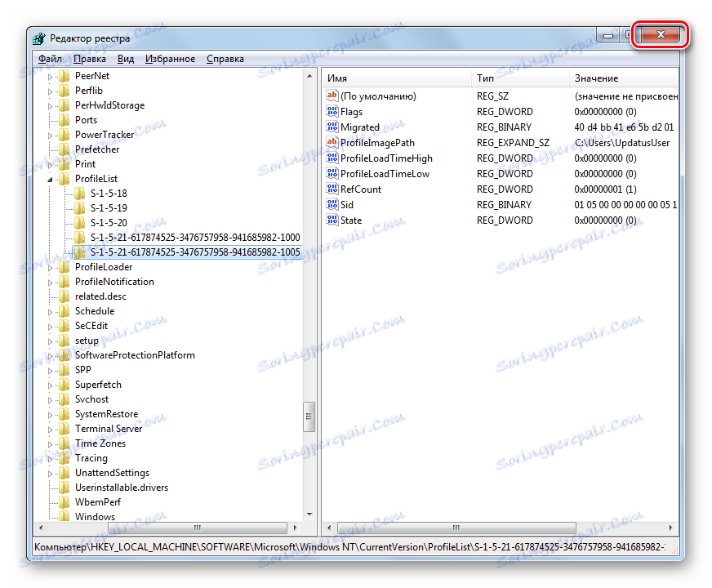
Task: Click the Time Zones folder icon
Action: pyautogui.click(x=65, y=443)
